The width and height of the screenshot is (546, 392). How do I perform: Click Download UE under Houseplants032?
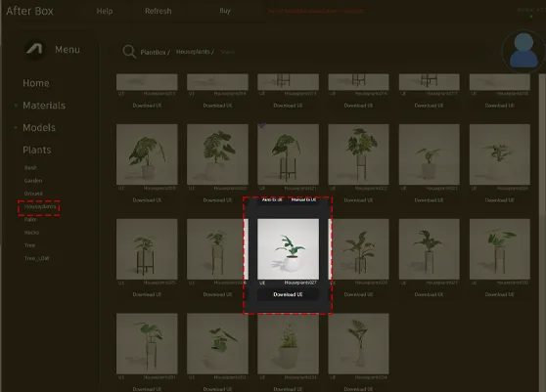pos(217,389)
